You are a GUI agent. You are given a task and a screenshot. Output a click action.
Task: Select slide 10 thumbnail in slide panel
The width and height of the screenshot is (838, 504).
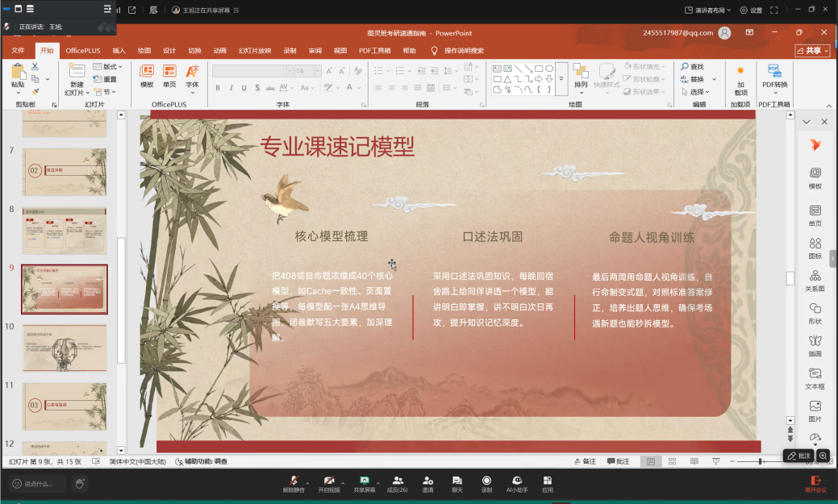[64, 348]
